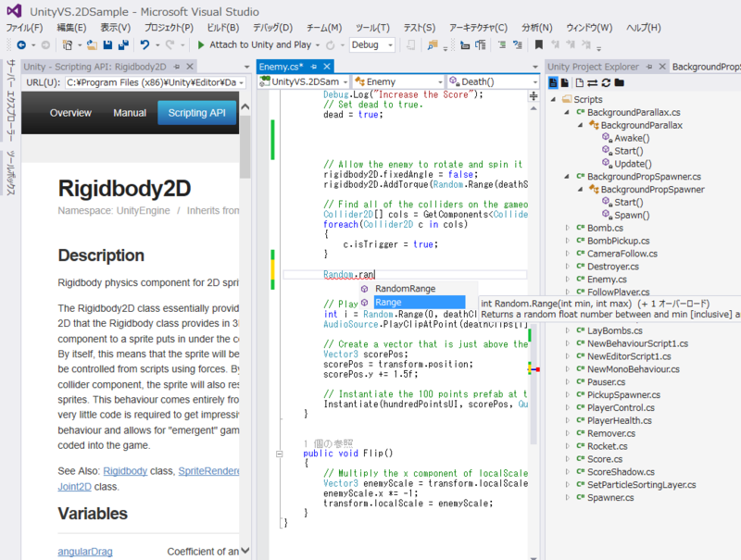The height and width of the screenshot is (560, 741).
Task: Close the Enemy.cs tab
Action: 327,67
